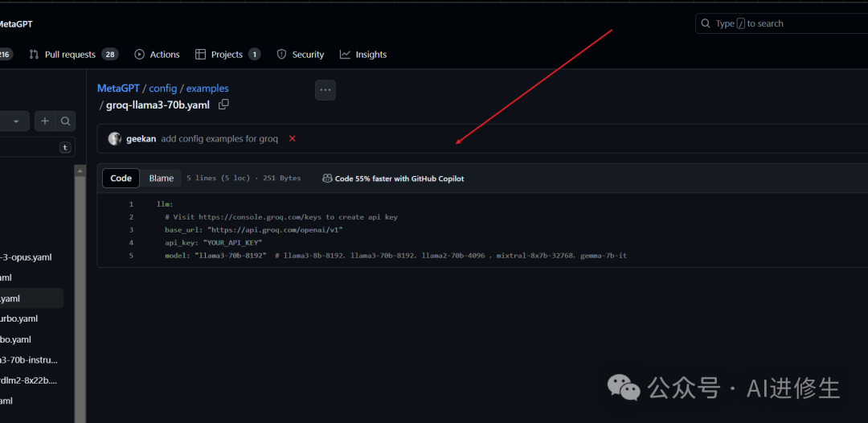Click the red X failed checks icon

pyautogui.click(x=293, y=138)
